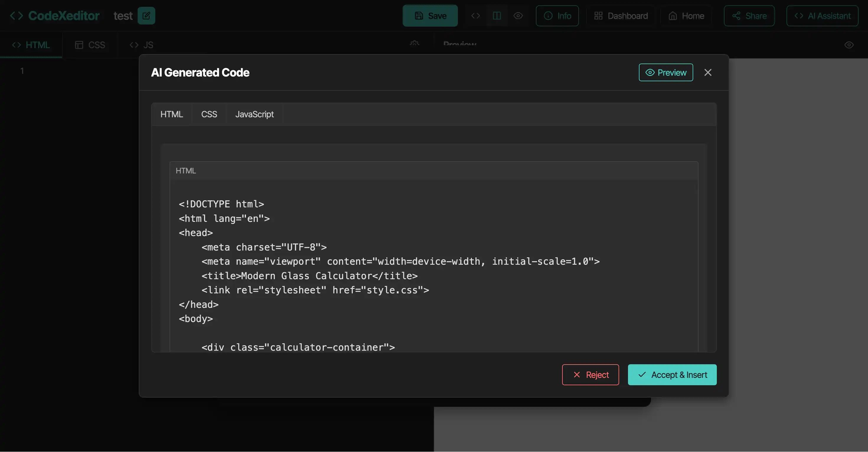This screenshot has height=452, width=868.
Task: Save the project
Action: [x=430, y=16]
